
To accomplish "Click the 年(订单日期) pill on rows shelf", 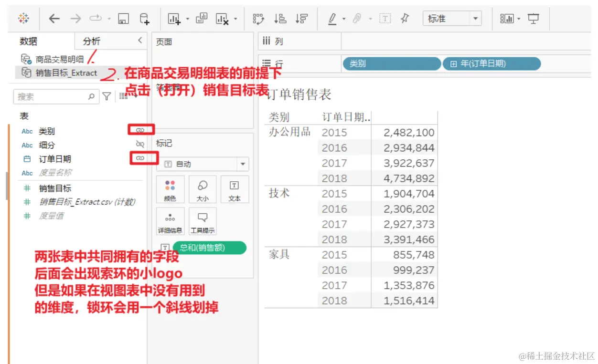I will [x=491, y=63].
